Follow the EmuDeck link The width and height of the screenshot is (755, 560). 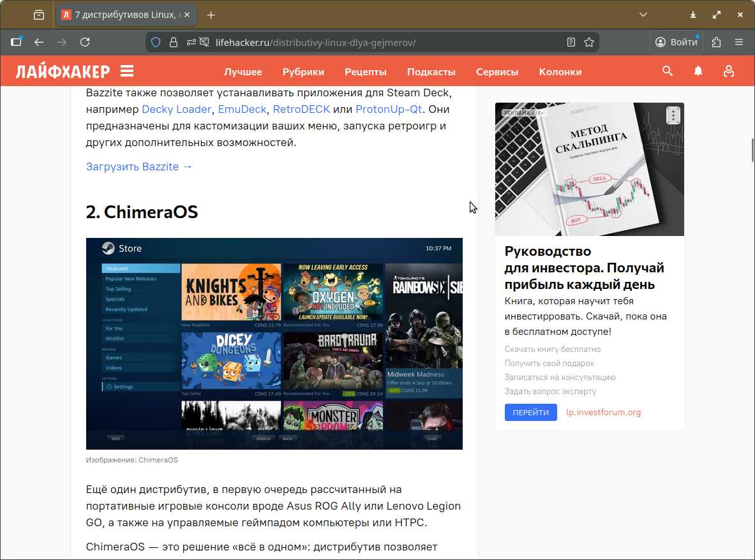(x=242, y=109)
